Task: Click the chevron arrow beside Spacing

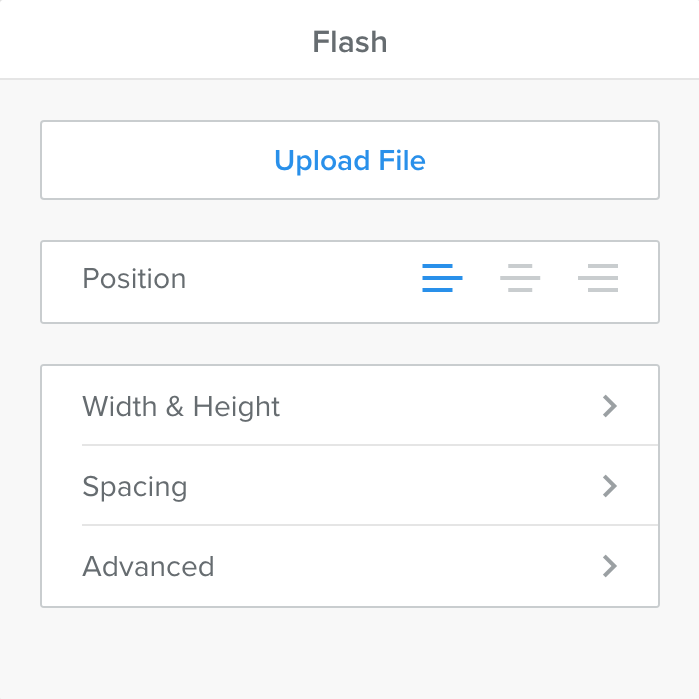Action: coord(610,486)
